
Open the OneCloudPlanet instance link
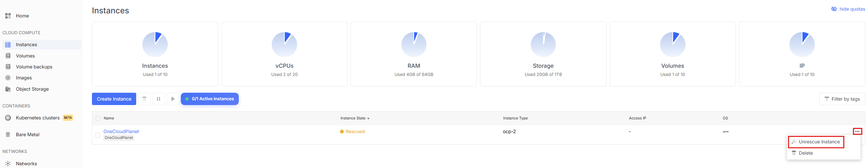121,131
